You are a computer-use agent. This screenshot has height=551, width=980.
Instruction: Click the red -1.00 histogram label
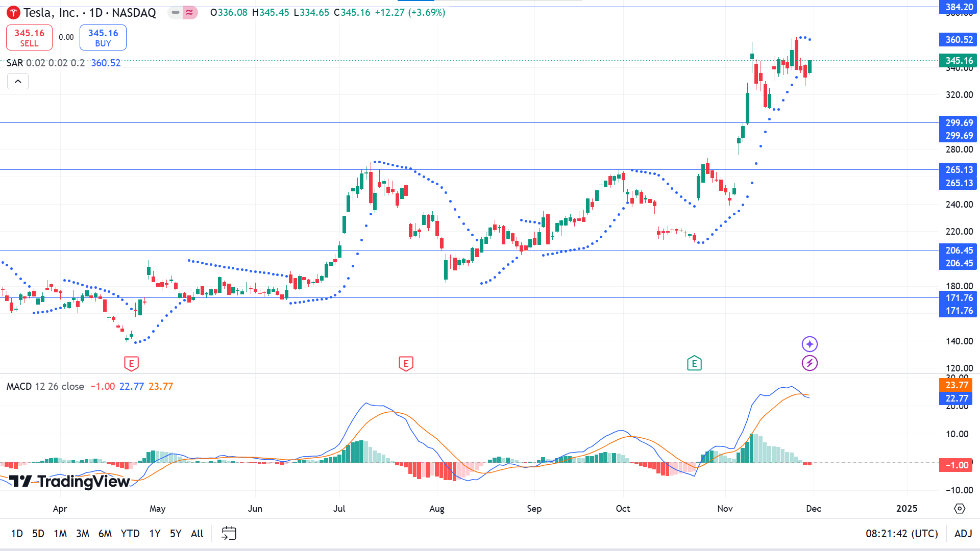pyautogui.click(x=956, y=465)
